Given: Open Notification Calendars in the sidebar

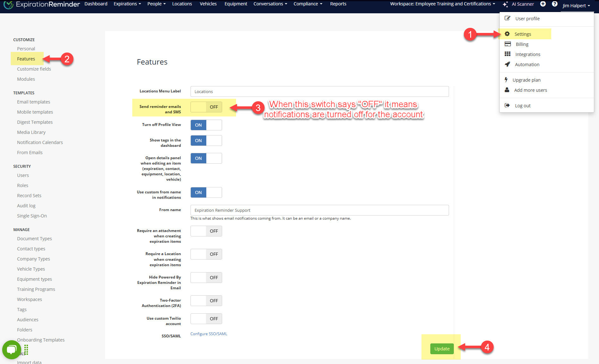Looking at the screenshot, I should pos(40,142).
